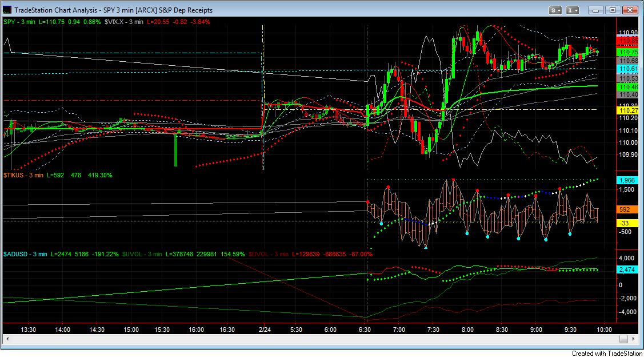
Task: Click the 13:30 time axis label
Action: (x=28, y=330)
